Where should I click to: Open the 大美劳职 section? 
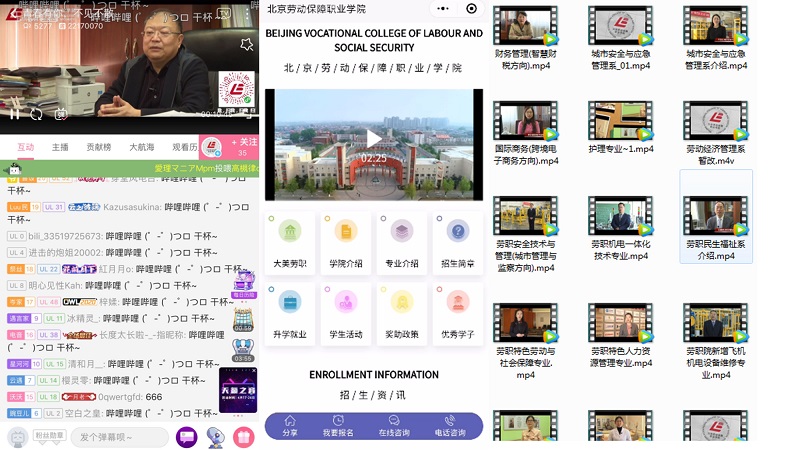coord(290,243)
